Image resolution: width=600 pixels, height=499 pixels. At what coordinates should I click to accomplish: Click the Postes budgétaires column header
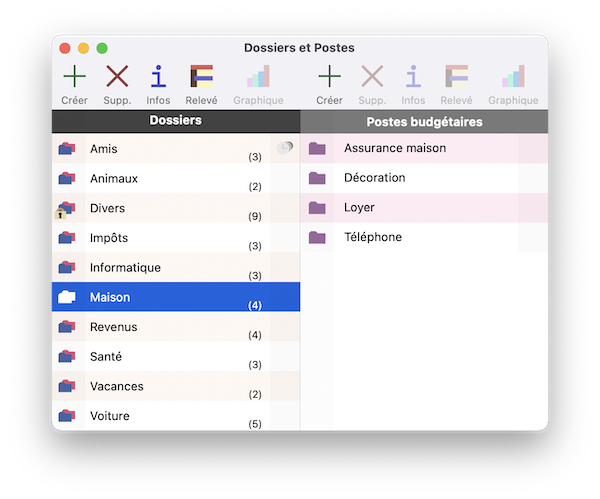[x=424, y=122]
